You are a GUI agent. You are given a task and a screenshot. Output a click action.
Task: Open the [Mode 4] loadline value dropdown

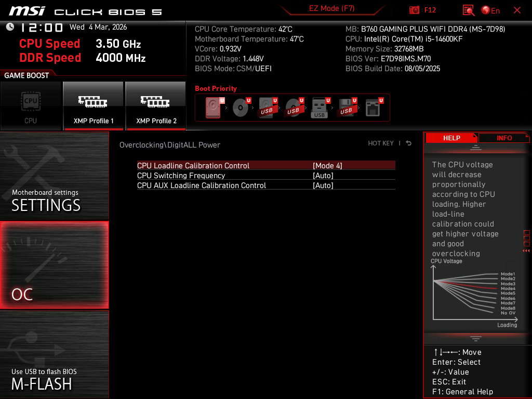pyautogui.click(x=327, y=166)
